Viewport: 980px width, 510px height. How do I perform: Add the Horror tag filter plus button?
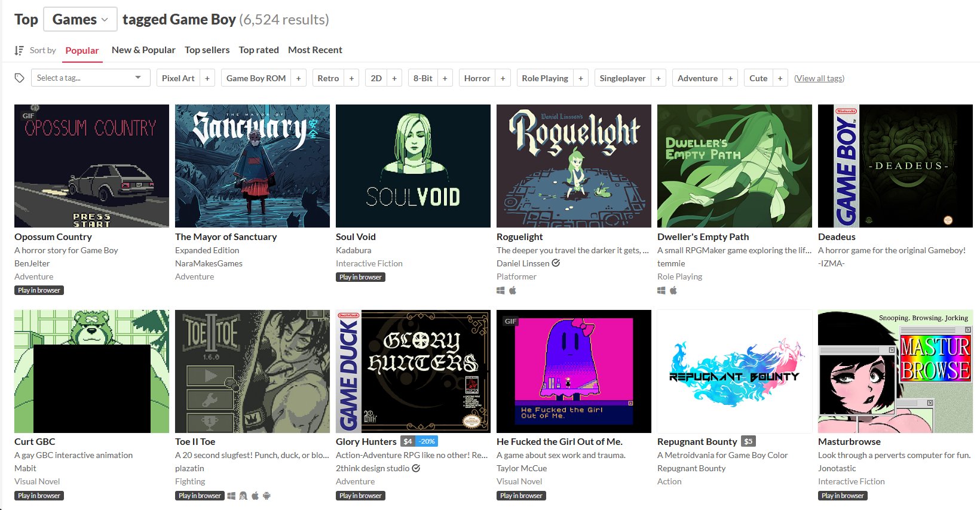click(x=503, y=78)
